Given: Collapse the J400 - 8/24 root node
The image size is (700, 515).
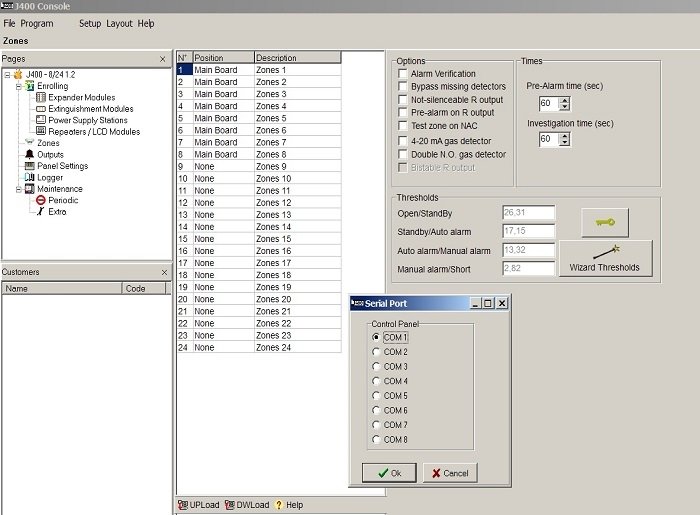Looking at the screenshot, I should point(7,75).
